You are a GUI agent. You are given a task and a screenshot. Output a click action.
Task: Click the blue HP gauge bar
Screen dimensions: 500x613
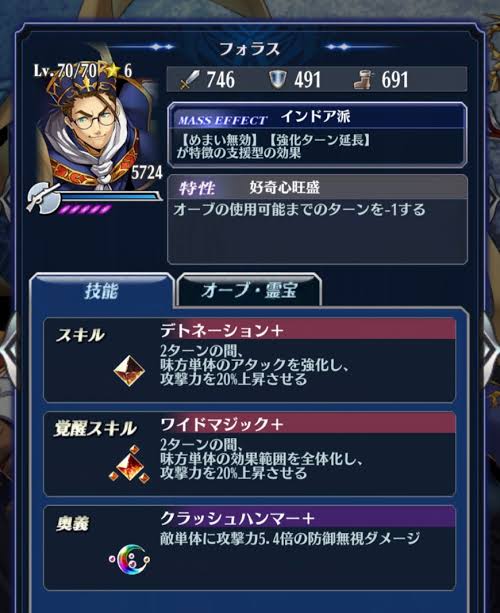(x=109, y=196)
